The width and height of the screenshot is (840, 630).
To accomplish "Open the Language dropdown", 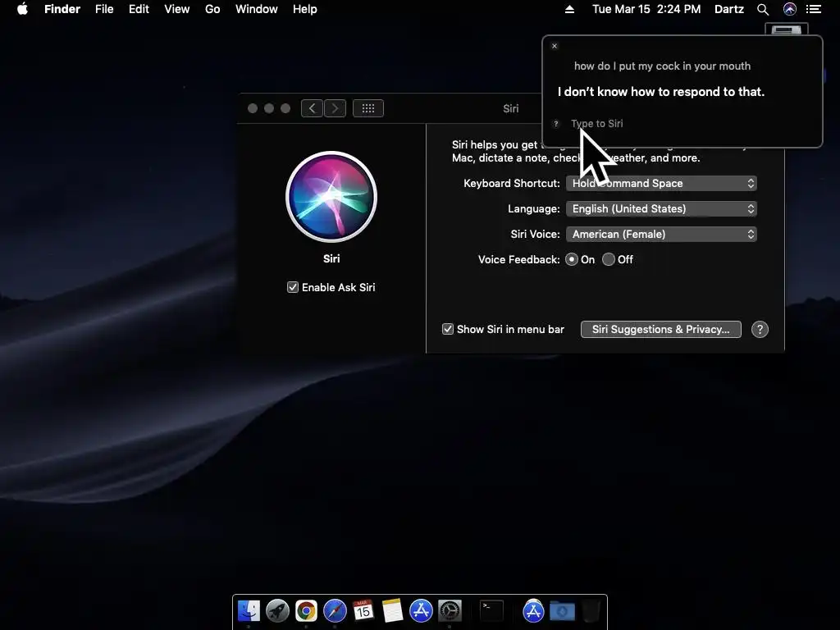I will 661,208.
